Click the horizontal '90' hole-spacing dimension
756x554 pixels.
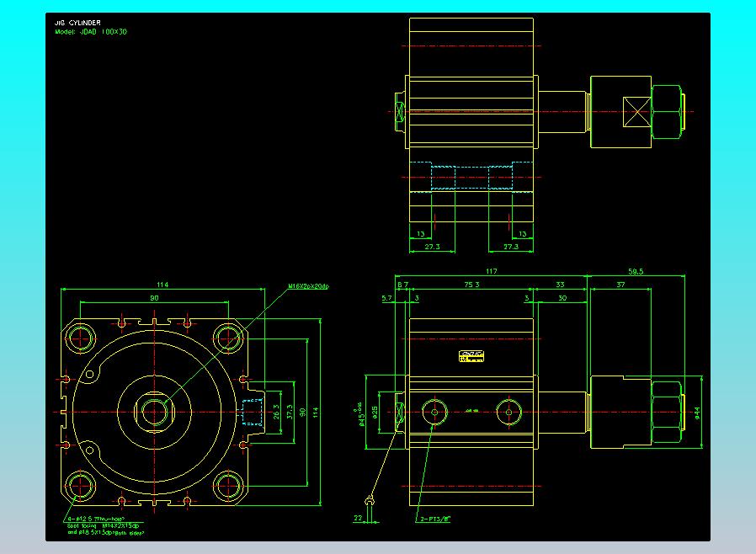pos(154,298)
